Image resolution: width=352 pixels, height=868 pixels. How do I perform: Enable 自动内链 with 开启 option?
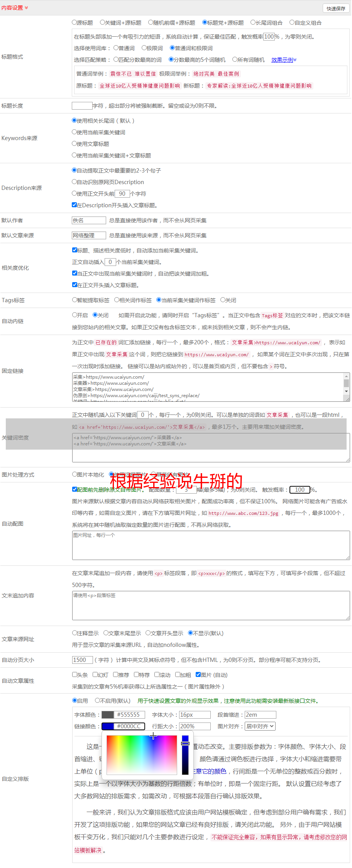coord(75,315)
